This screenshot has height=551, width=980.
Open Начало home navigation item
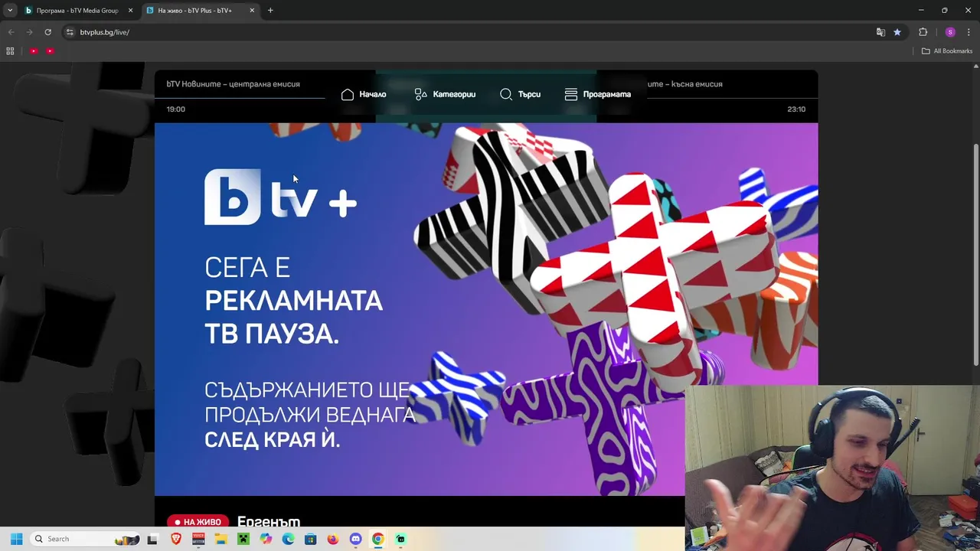(364, 94)
